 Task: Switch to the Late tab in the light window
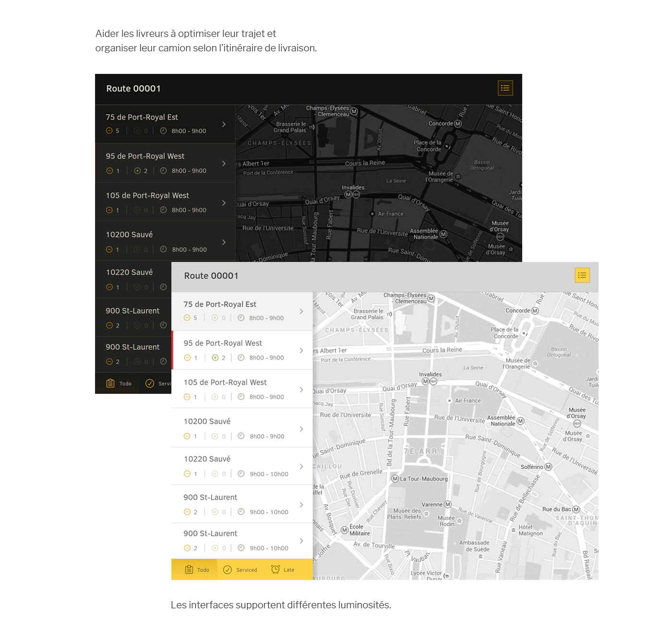283,569
